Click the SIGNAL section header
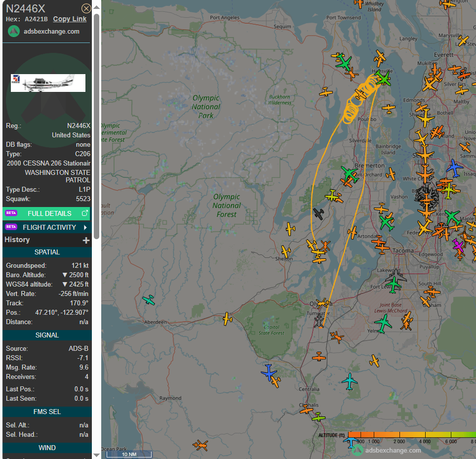 47,335
